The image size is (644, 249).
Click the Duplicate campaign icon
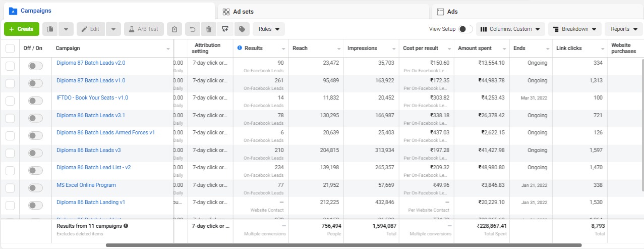click(50, 29)
